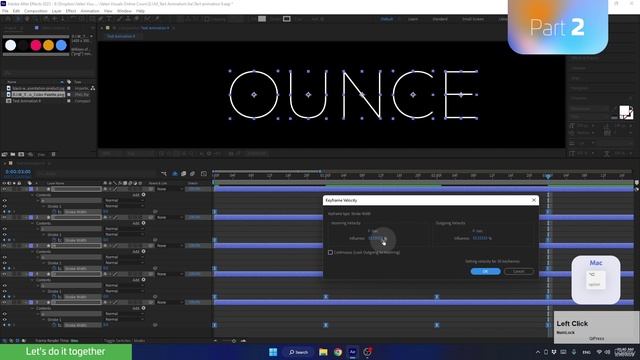
Task: Toggle frame blending icon in timeline header
Action: coord(184,174)
